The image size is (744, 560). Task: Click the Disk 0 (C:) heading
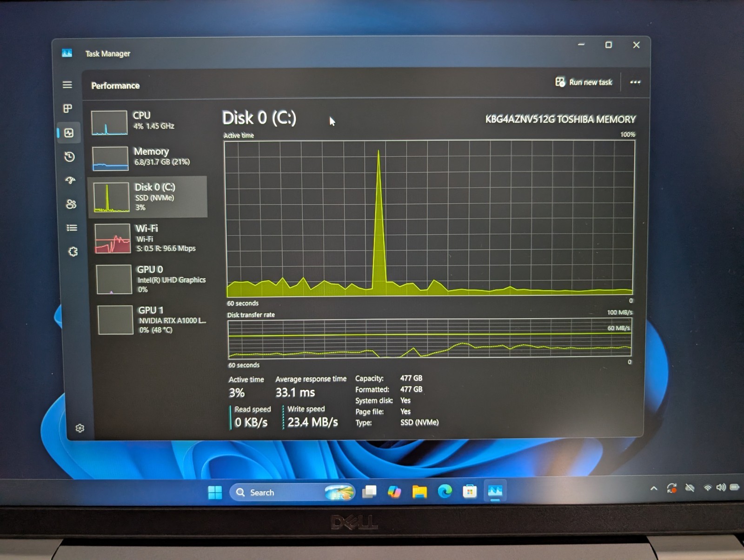(259, 118)
